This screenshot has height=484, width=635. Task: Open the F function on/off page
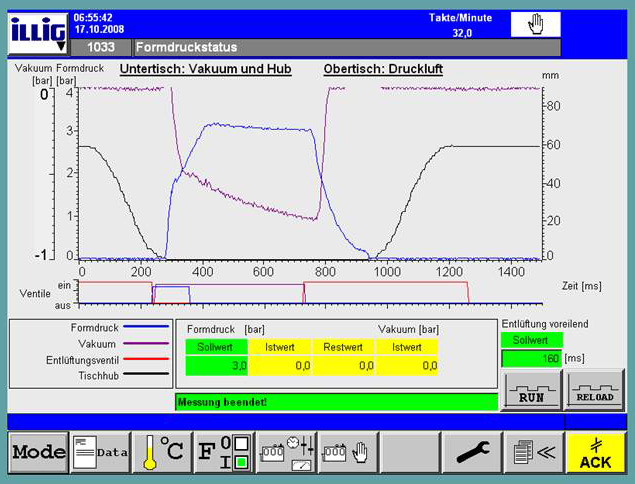tap(224, 452)
